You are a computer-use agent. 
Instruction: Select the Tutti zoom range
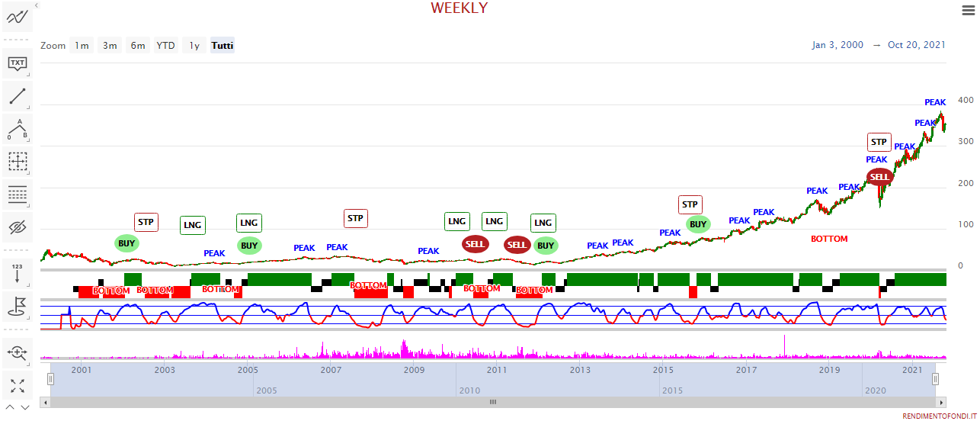(223, 46)
